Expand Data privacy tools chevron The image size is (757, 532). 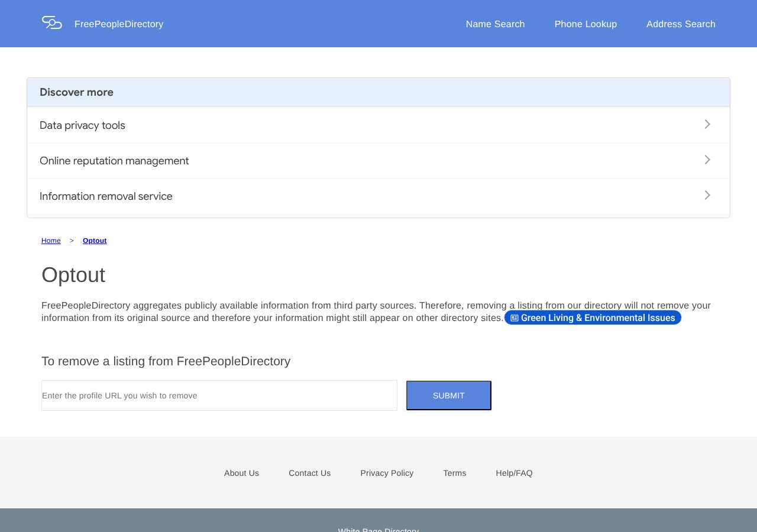[707, 124]
